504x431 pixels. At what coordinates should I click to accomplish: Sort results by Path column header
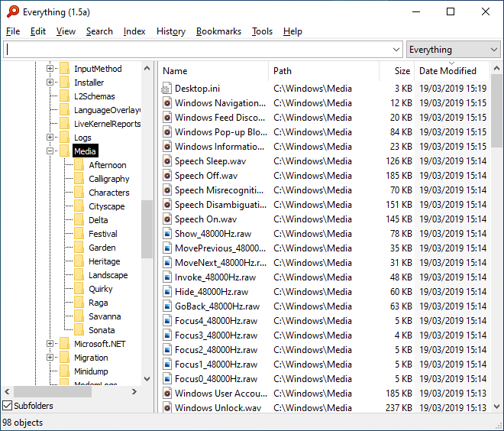click(324, 71)
